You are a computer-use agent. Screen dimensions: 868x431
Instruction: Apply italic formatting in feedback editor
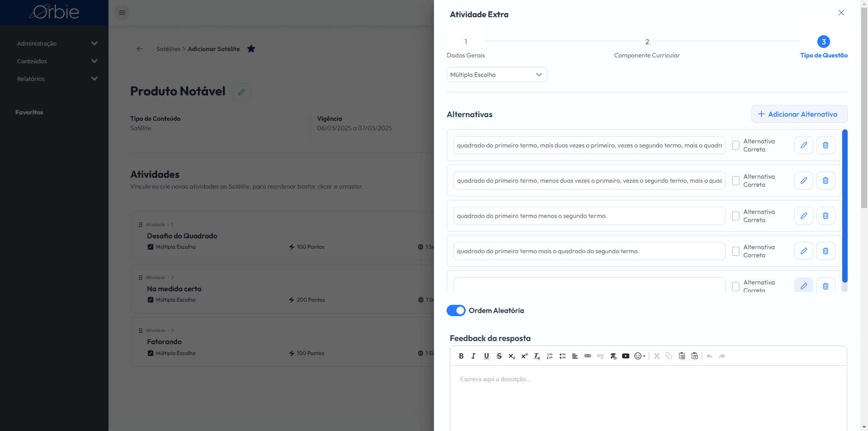(x=473, y=356)
